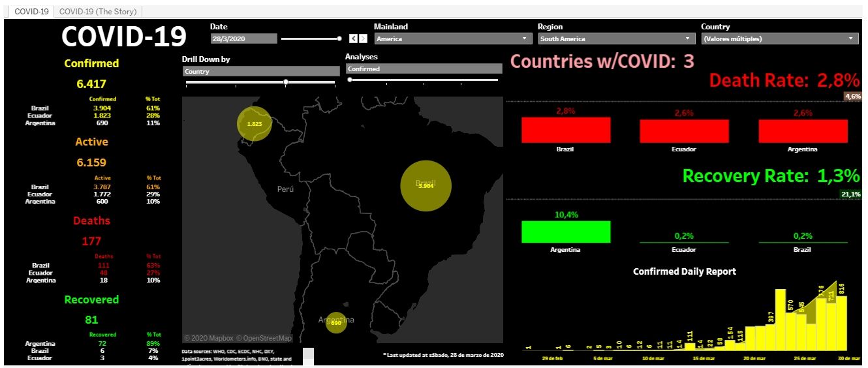The height and width of the screenshot is (368, 868).
Task: Switch to the COVID-19 tab
Action: [31, 12]
